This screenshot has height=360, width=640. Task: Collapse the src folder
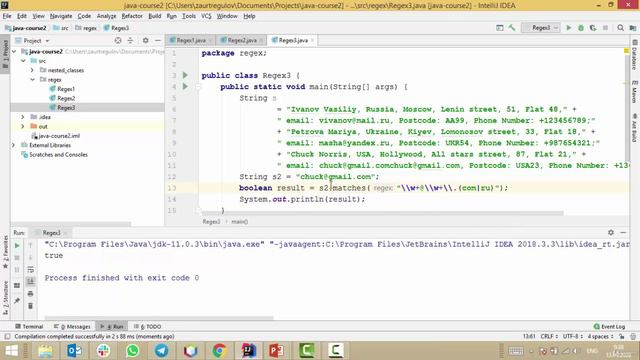(x=24, y=61)
